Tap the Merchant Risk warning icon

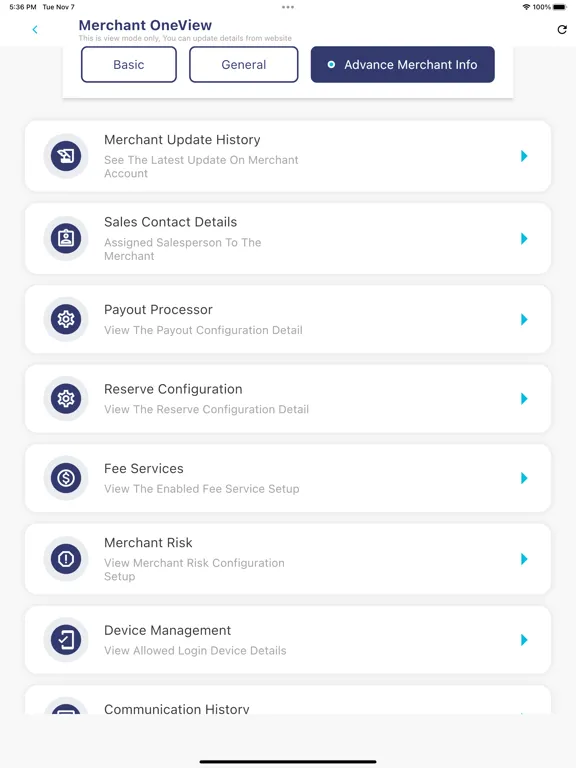[66, 558]
